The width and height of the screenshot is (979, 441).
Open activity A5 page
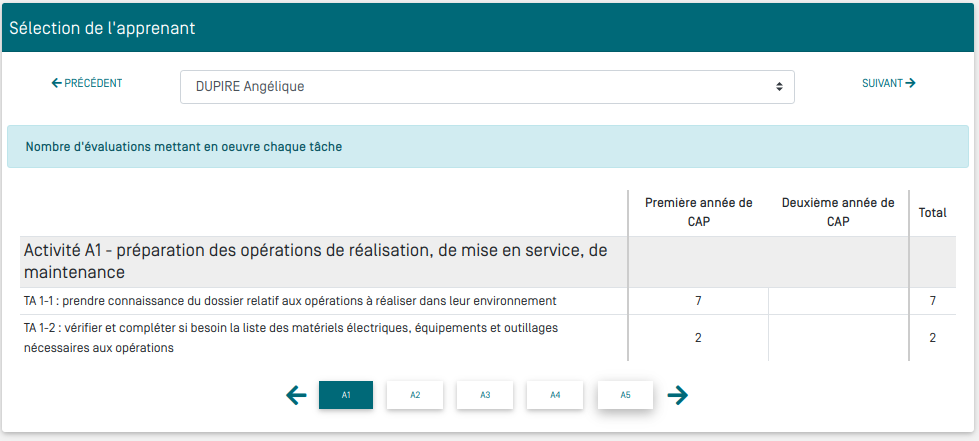pyautogui.click(x=625, y=395)
